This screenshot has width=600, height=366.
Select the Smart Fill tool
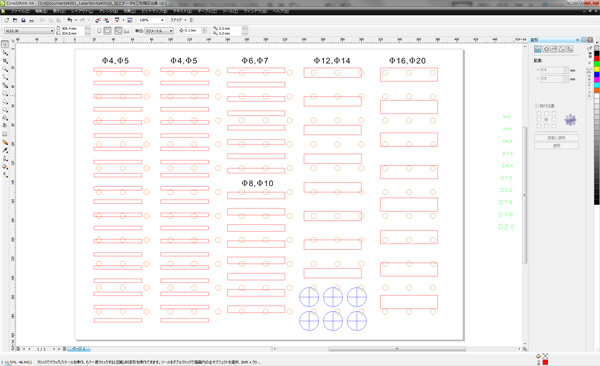coord(5,85)
